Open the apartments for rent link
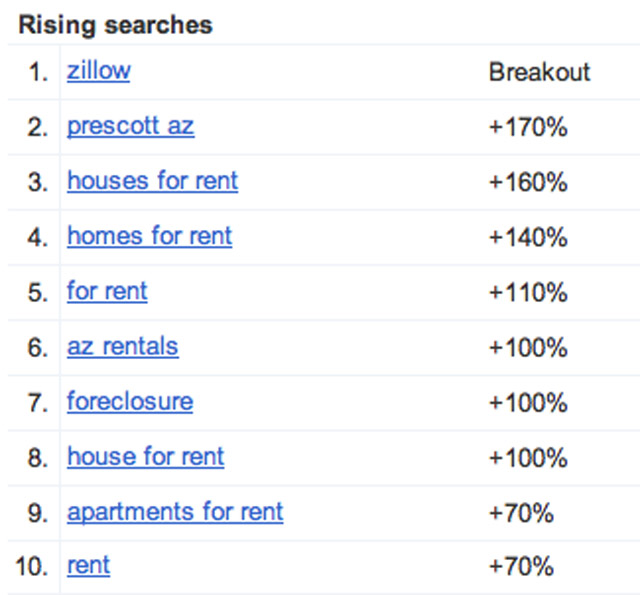Screen dimensions: 640x595 coord(175,512)
